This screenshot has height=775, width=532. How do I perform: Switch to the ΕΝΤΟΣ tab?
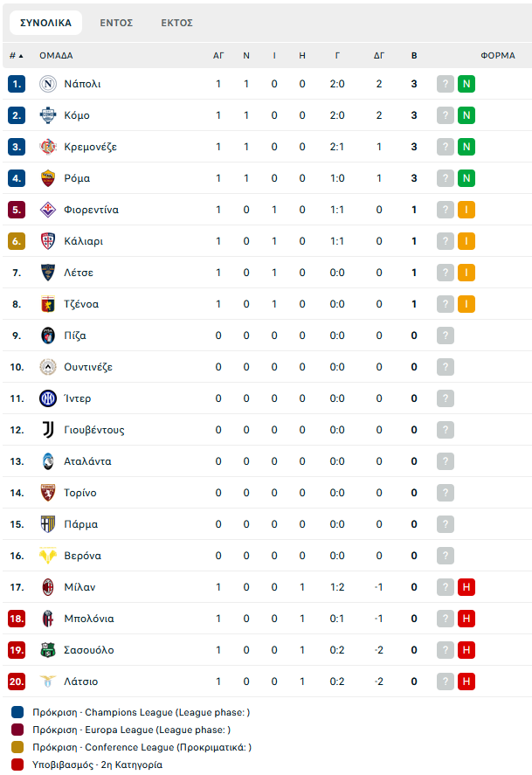point(116,23)
